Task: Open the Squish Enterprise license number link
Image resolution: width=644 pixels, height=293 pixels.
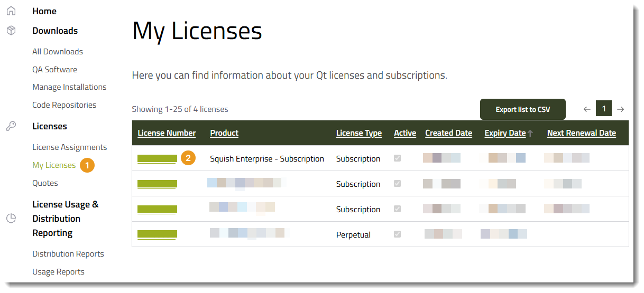Action: [157, 158]
